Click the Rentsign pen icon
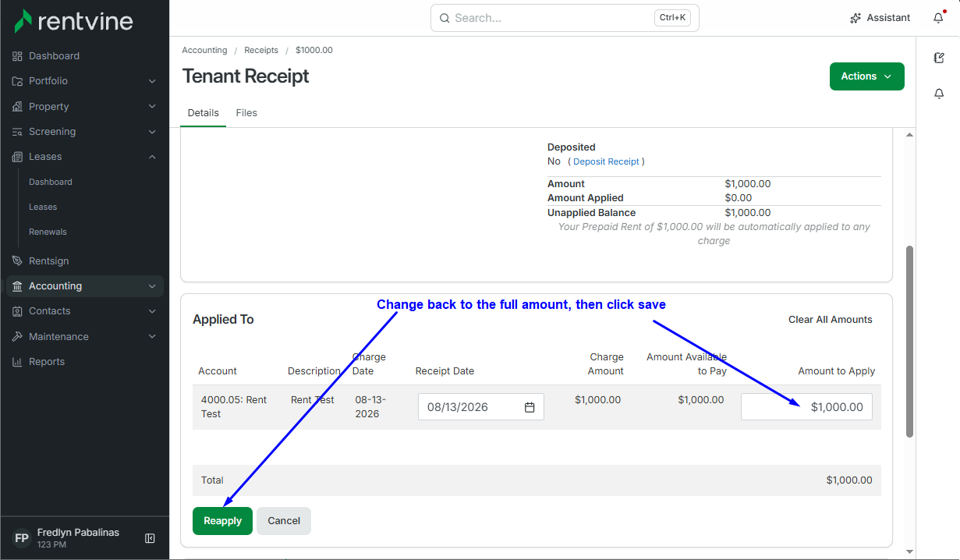The height and width of the screenshot is (560, 960). (17, 261)
